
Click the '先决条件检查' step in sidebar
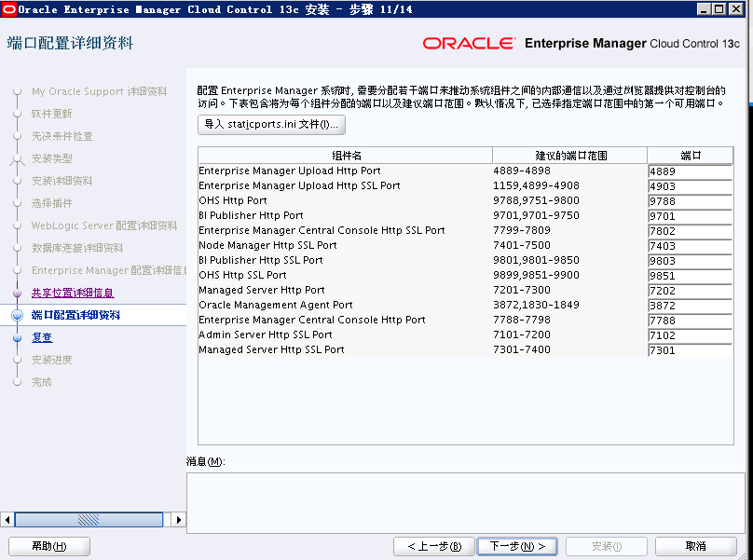(62, 136)
